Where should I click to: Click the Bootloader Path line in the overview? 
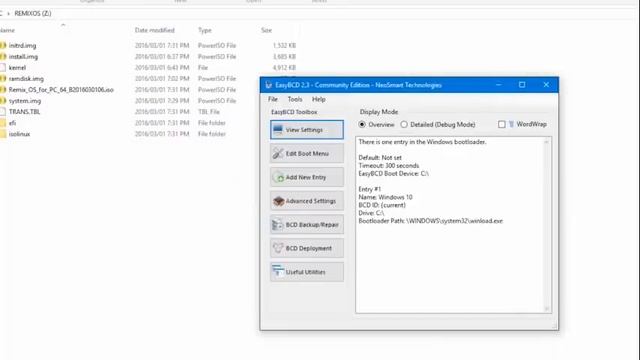pos(431,221)
